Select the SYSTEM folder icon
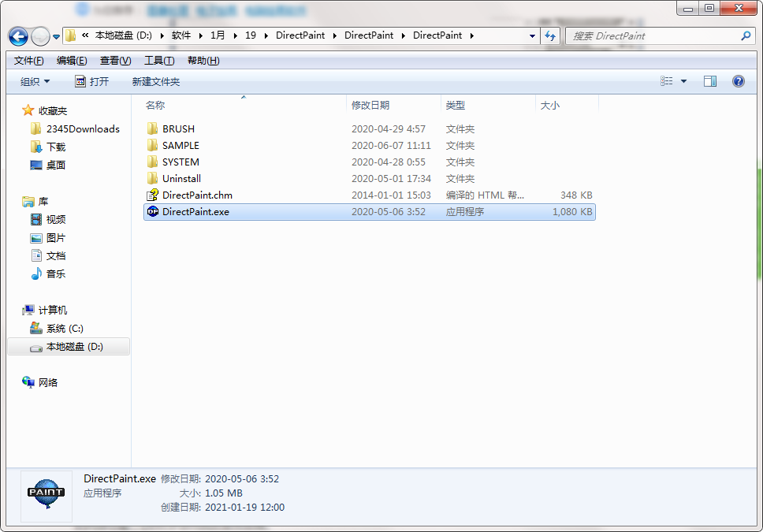Image resolution: width=763 pixels, height=532 pixels. pyautogui.click(x=153, y=162)
